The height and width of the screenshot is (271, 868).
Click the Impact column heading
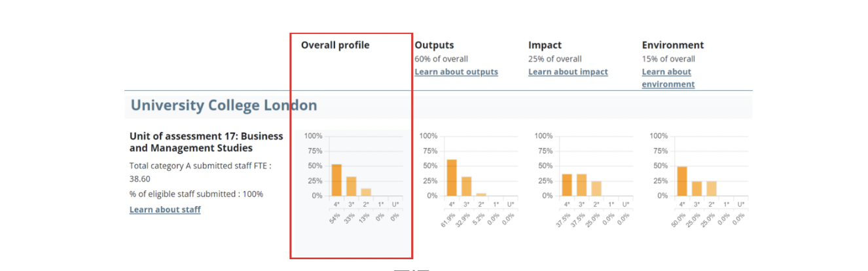pos(545,45)
